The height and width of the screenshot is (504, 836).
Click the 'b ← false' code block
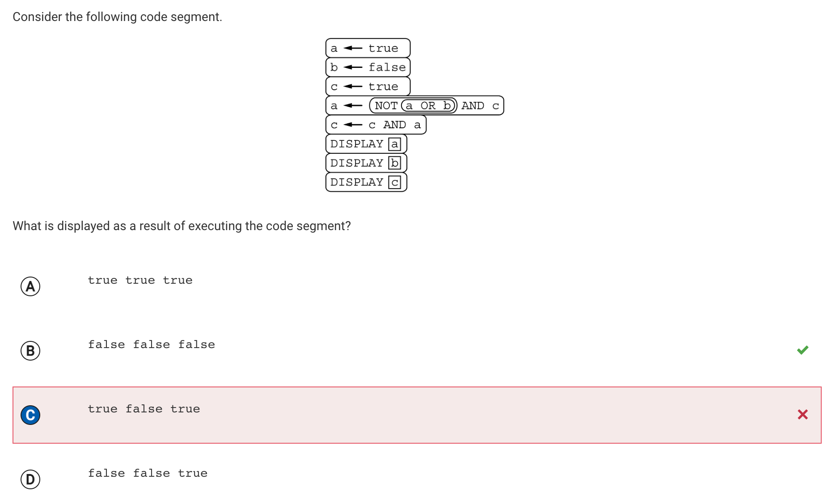[x=368, y=67]
